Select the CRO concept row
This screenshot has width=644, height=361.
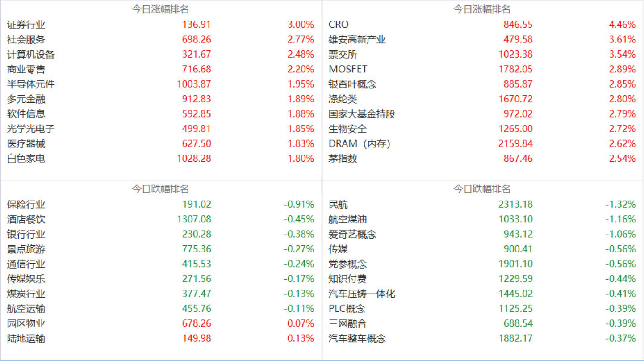(482, 25)
